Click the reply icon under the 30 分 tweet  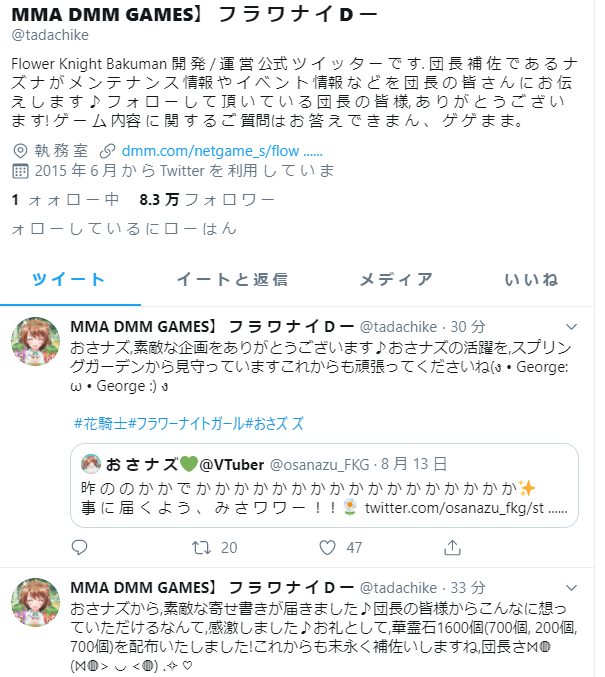79,547
